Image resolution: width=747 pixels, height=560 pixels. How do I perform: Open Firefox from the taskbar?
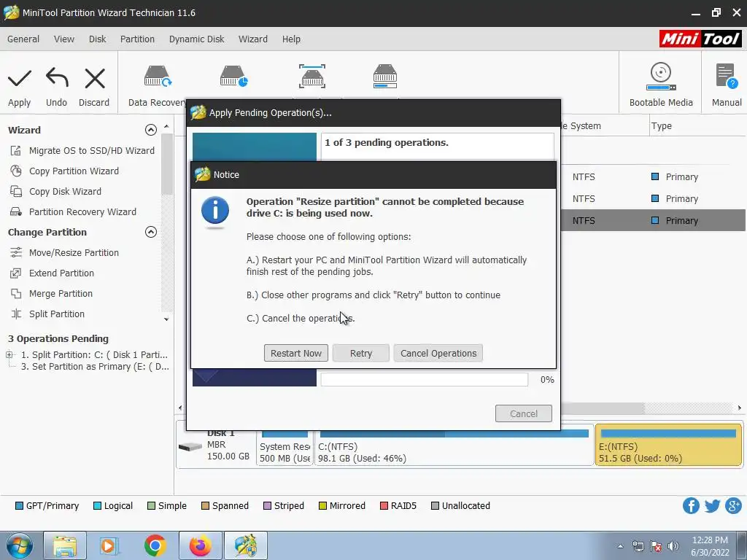(200, 545)
